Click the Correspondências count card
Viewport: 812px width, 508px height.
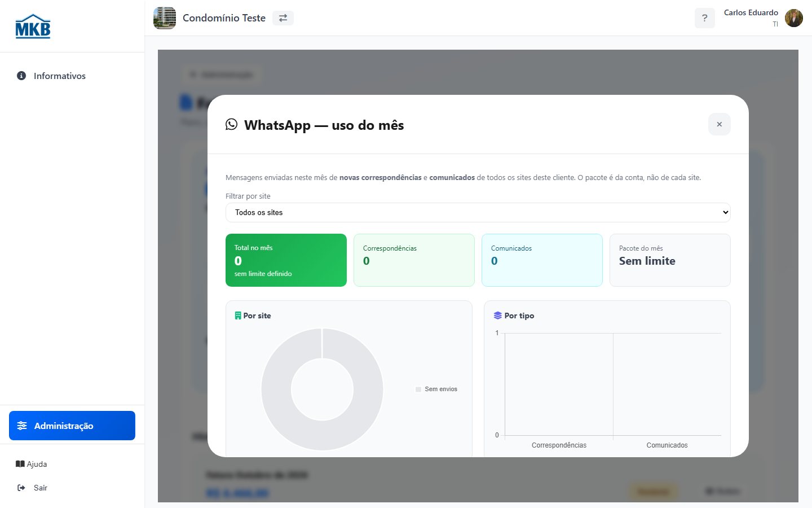[414, 260]
